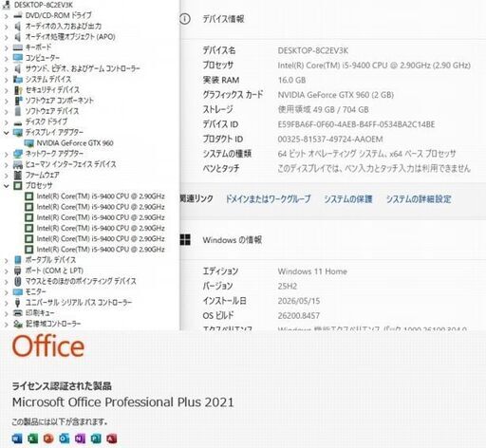
Task: Click the product ID 00325-81537-49724-AAOEM
Action: point(330,139)
